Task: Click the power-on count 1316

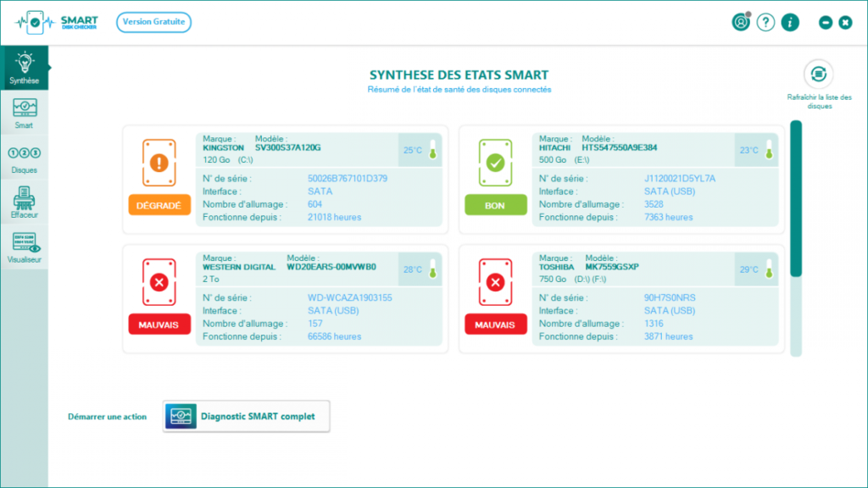Action: pyautogui.click(x=654, y=324)
